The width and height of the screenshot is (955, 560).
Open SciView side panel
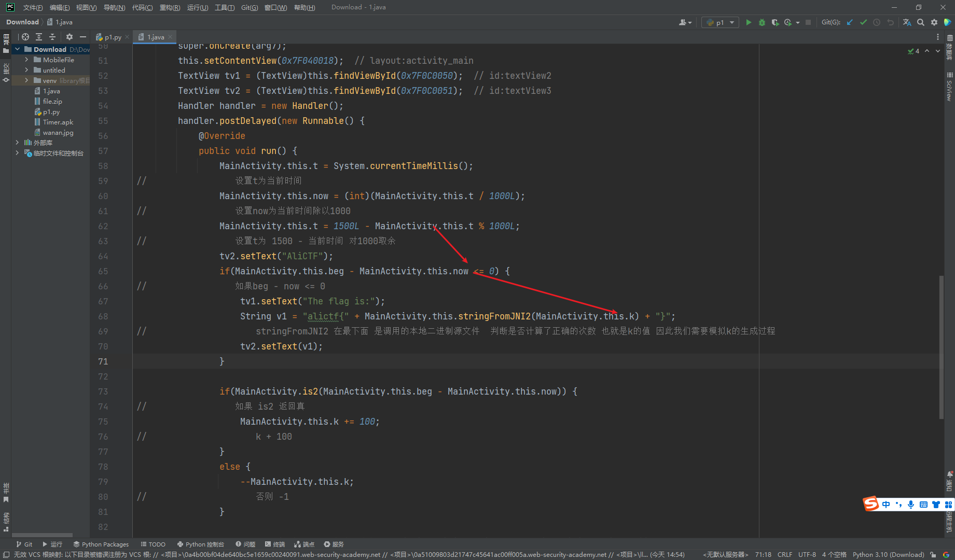[x=949, y=86]
